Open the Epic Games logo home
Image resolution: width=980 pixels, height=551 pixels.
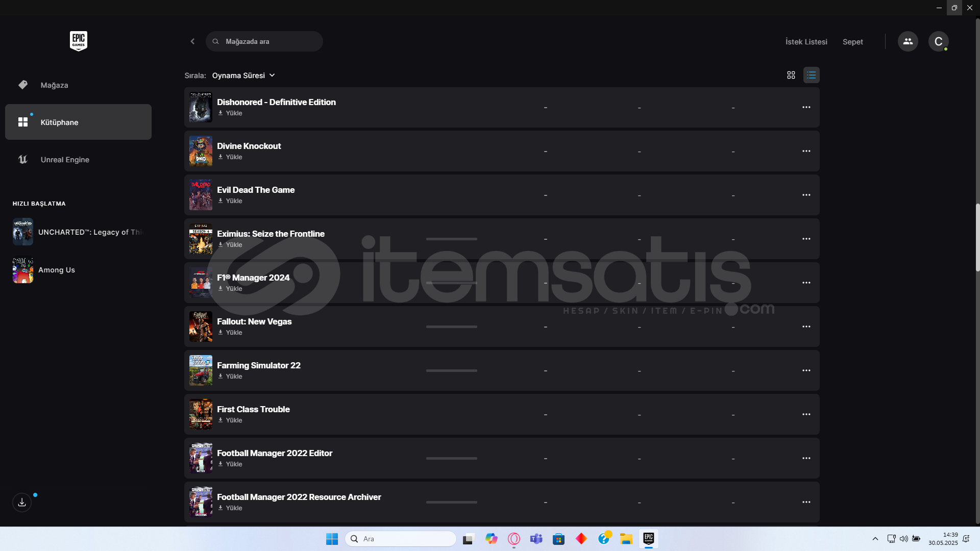[78, 41]
